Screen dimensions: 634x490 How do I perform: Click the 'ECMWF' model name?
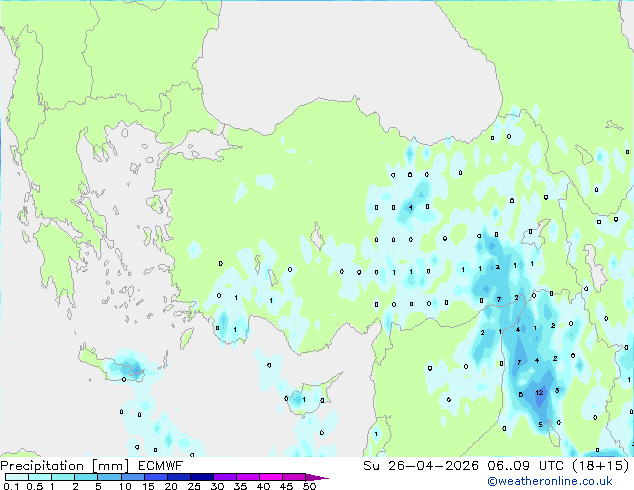point(161,466)
